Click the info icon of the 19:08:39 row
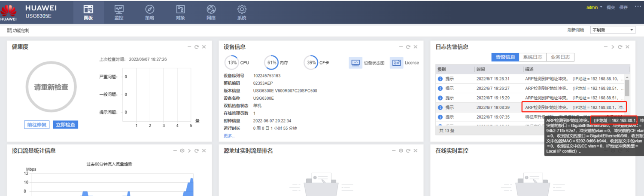644x196 pixels. (440, 107)
